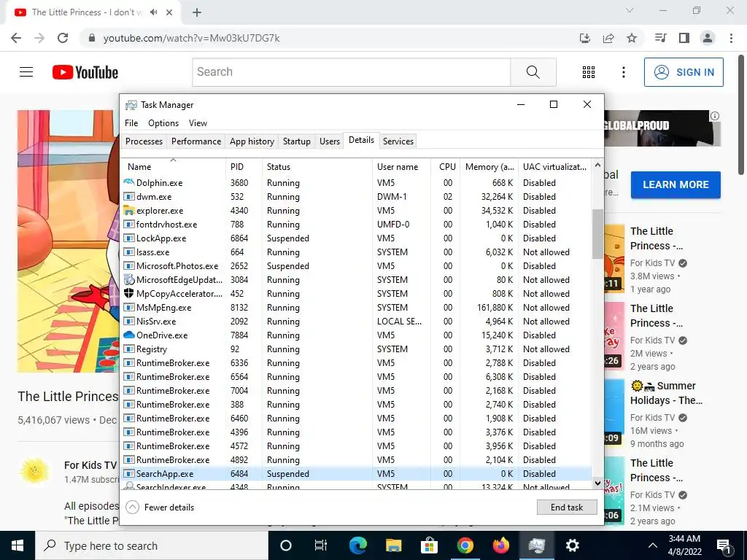Select the MsMpEng.exe row
This screenshot has height=560, width=747.
(356, 307)
